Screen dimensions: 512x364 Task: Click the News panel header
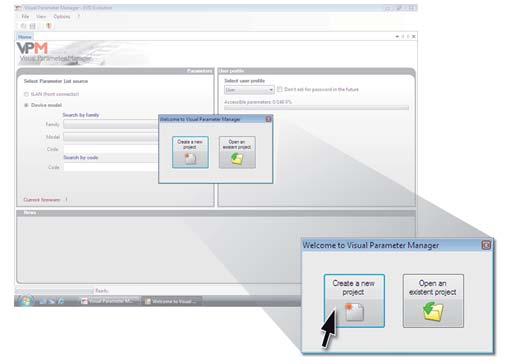216,213
